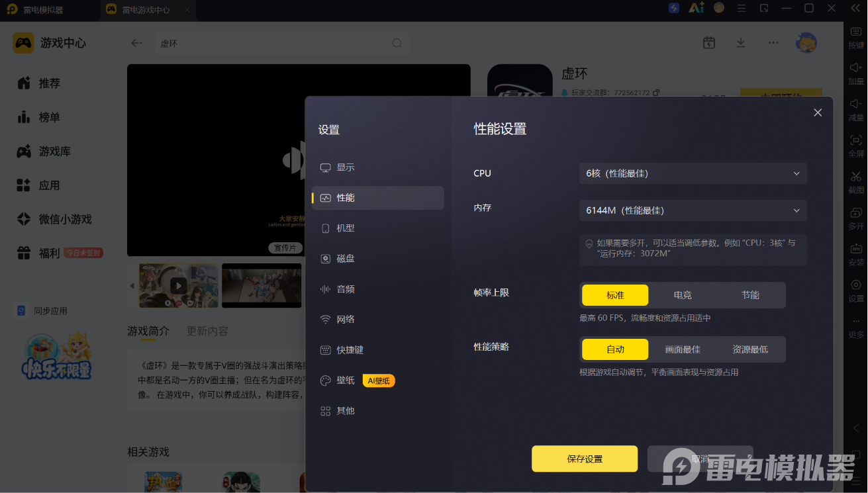Click 保存设置 save settings button
Image resolution: width=868 pixels, height=493 pixels.
585,459
